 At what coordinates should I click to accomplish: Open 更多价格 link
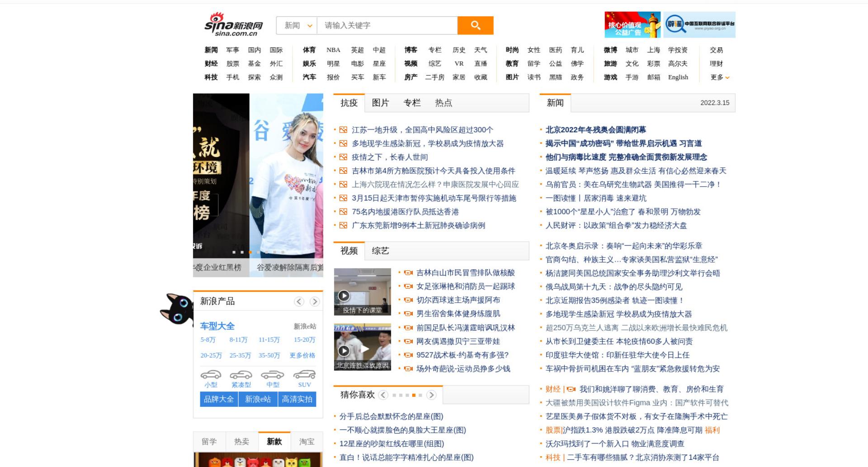point(302,356)
